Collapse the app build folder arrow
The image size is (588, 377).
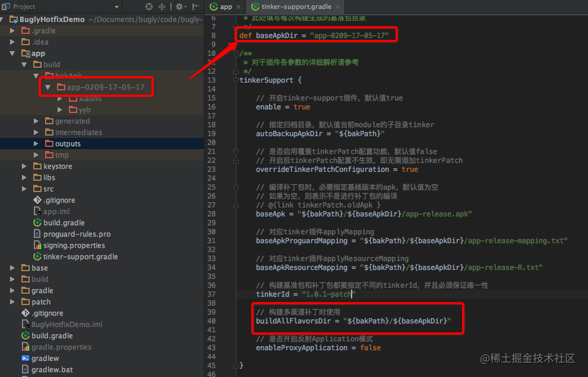click(24, 65)
